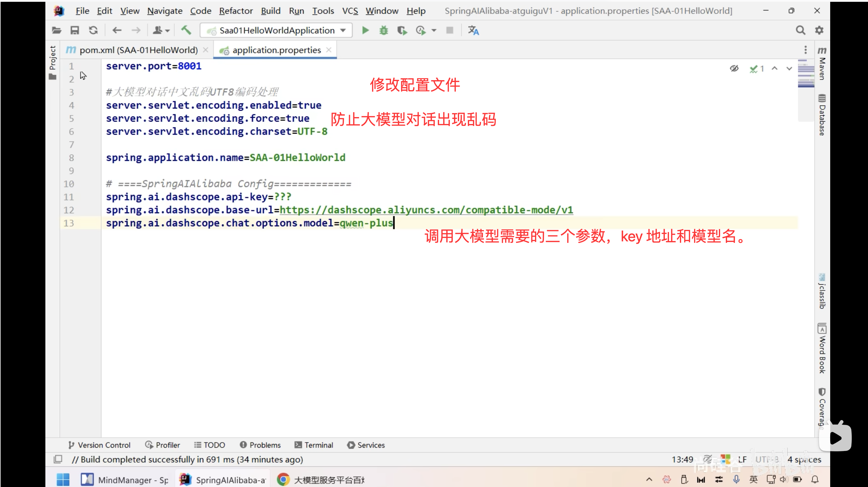Toggle tool window quick access in status bar
868x487 pixels.
pos(58,459)
